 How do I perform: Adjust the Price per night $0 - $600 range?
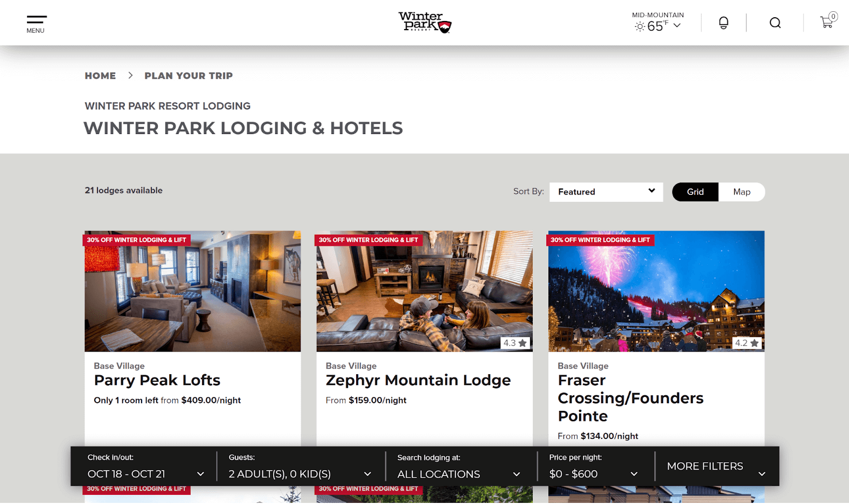(595, 466)
